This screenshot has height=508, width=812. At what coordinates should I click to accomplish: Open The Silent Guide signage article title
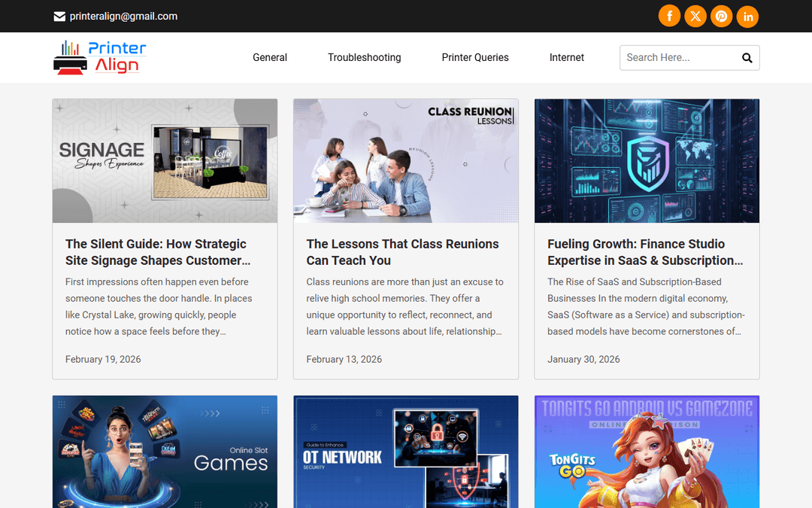[x=158, y=252]
